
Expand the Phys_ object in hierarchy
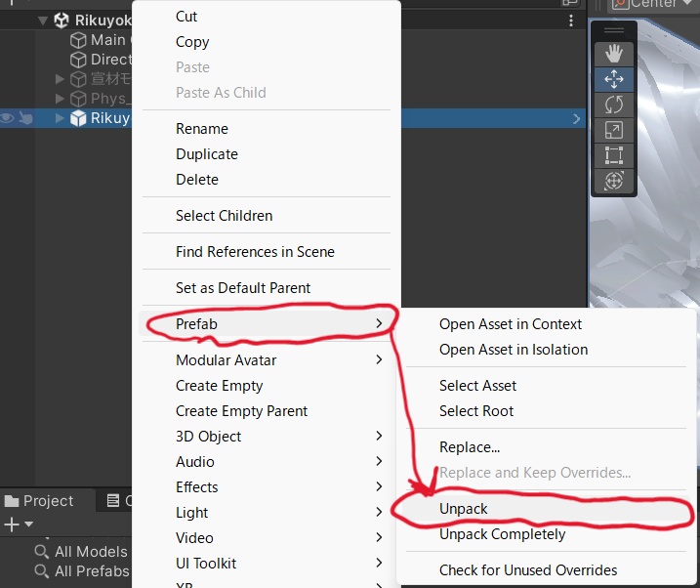tap(61, 99)
